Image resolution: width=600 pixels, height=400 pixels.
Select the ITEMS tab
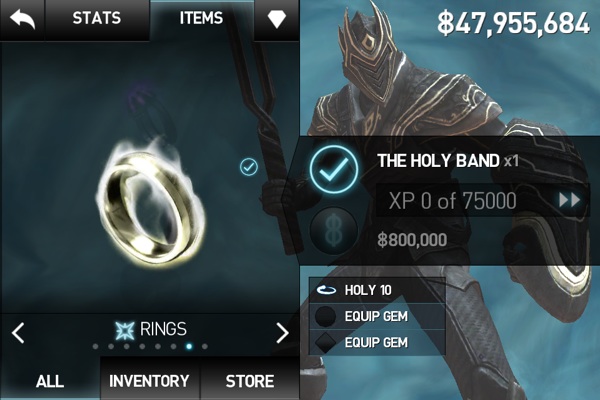[201, 18]
